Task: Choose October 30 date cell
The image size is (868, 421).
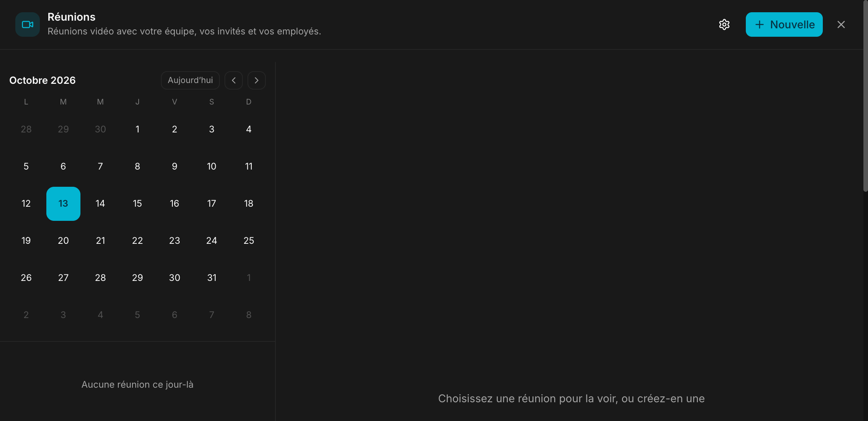Action: tap(175, 278)
